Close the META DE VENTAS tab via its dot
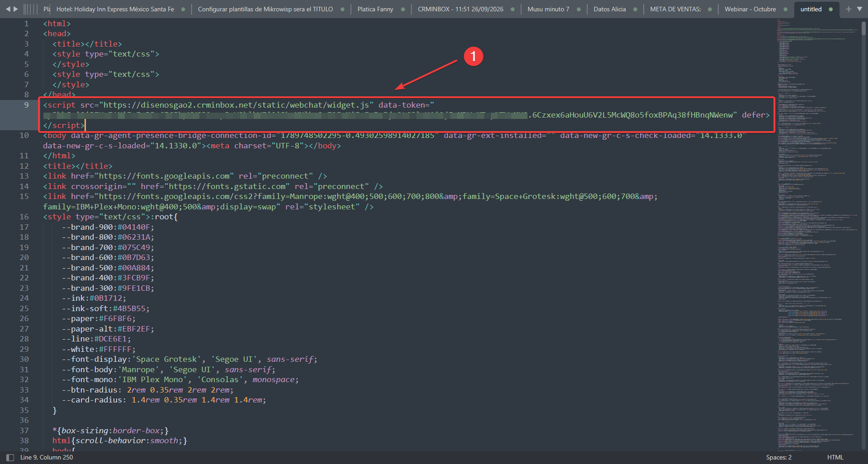 click(710, 9)
